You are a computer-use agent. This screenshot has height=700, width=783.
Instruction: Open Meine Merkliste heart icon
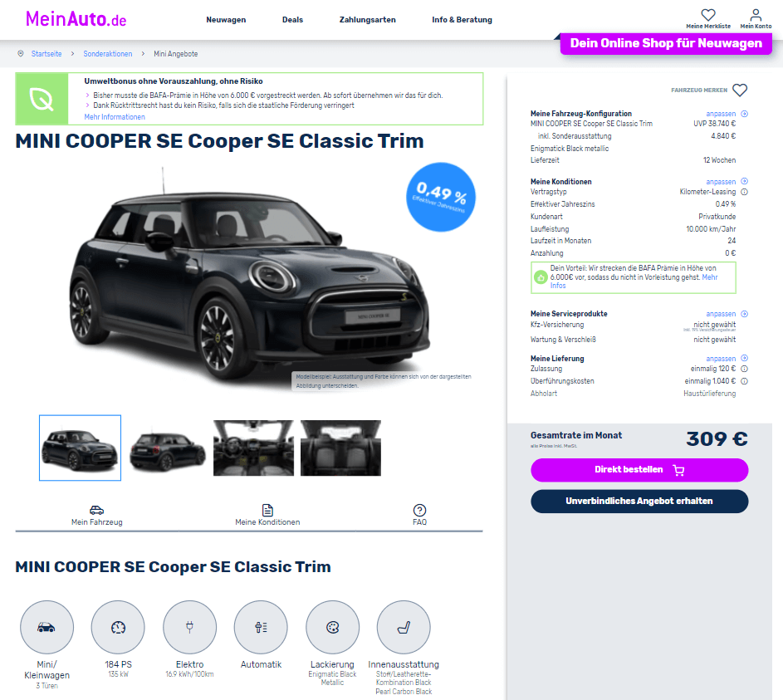708,15
